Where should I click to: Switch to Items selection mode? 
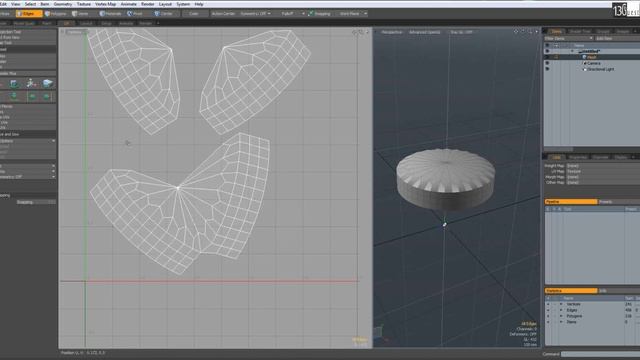pyautogui.click(x=81, y=13)
